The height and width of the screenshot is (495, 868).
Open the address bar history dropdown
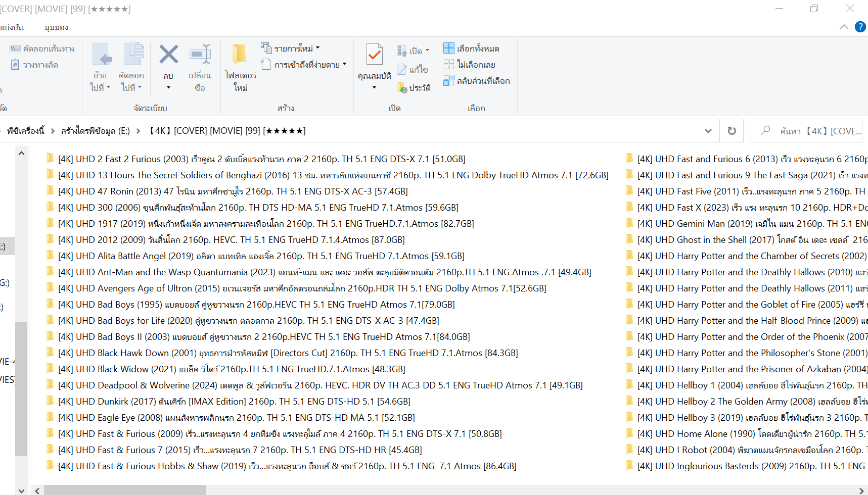point(708,131)
